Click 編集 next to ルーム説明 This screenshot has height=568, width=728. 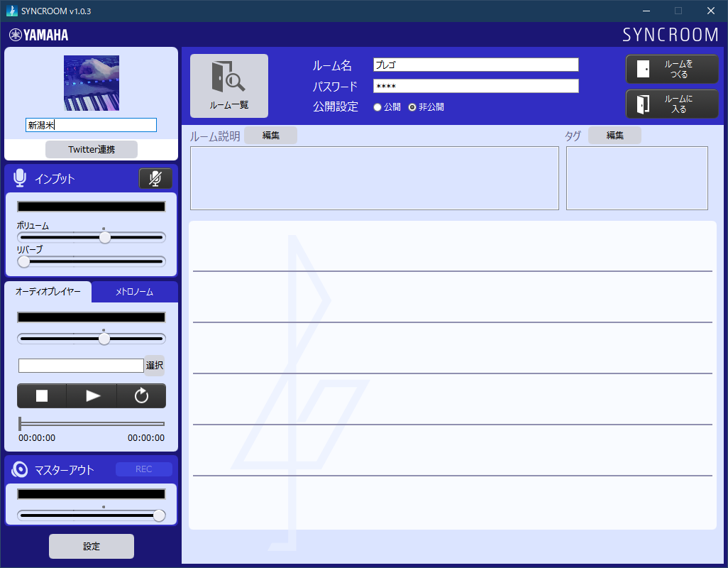(x=270, y=136)
